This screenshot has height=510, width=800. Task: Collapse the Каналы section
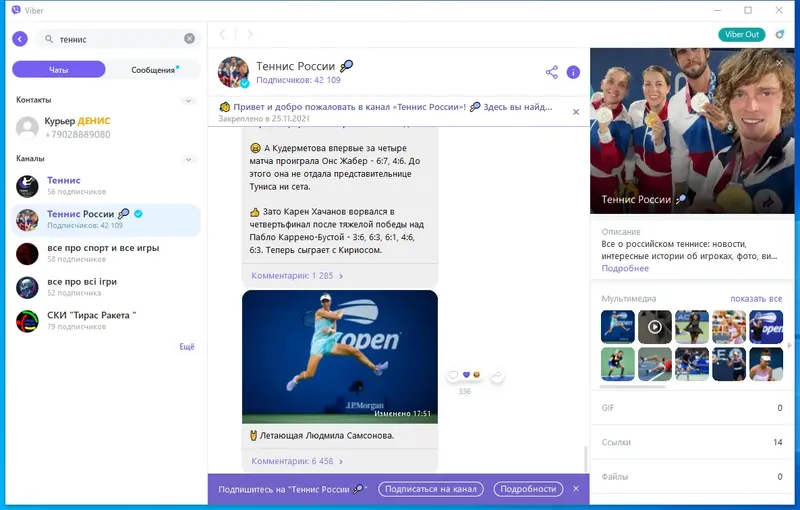[x=188, y=159]
